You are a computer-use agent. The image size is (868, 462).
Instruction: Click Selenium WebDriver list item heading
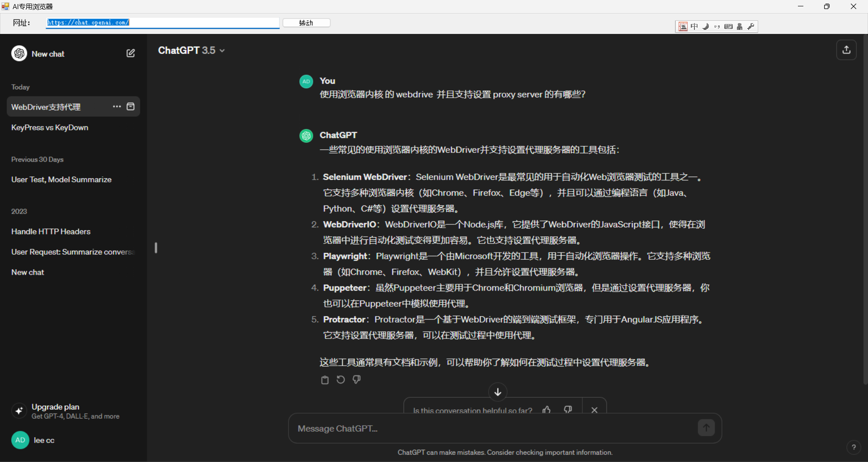pos(365,177)
